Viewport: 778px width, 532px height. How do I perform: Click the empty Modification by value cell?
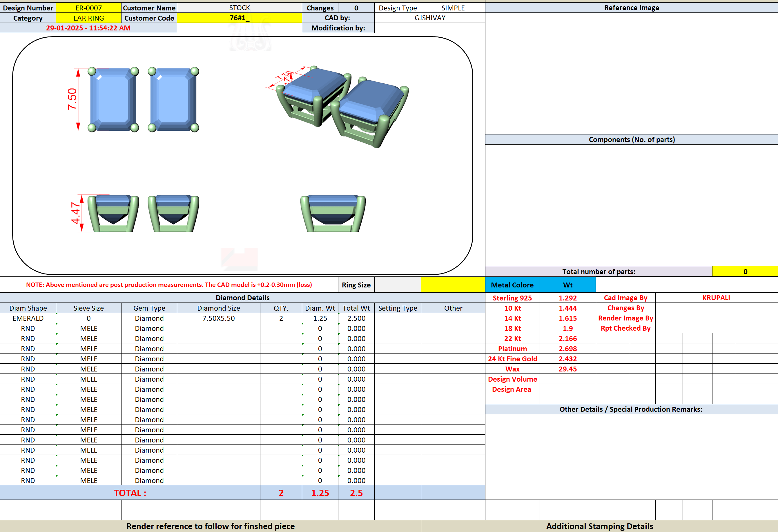(x=429, y=28)
